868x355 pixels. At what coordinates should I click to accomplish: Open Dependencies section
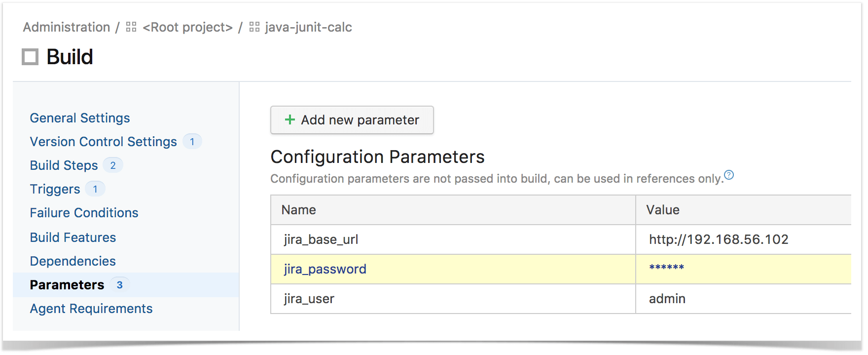click(73, 261)
